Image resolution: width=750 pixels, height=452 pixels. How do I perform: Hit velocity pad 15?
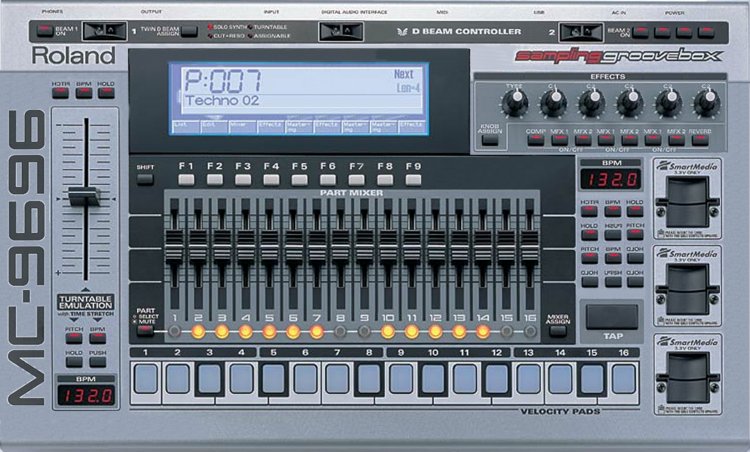[592, 378]
